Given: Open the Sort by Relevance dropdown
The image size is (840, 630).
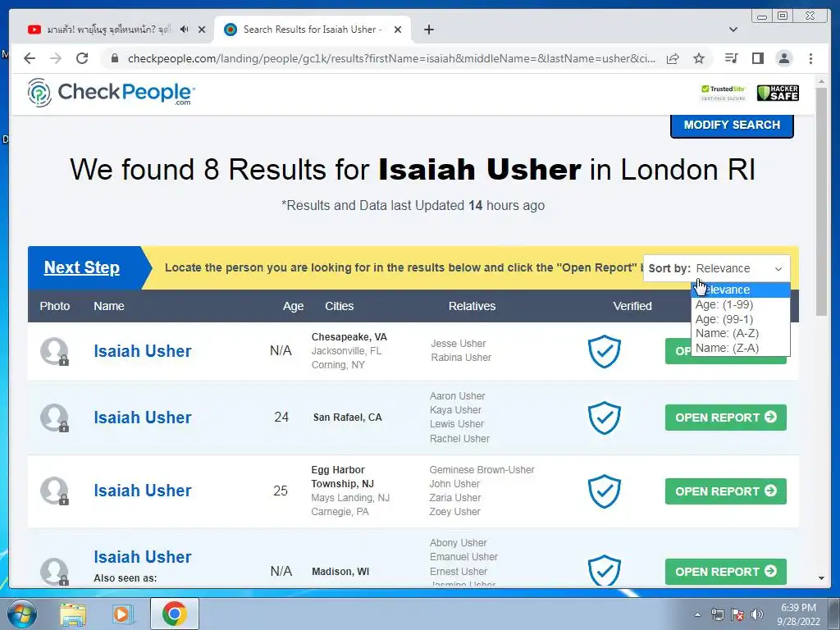Looking at the screenshot, I should point(716,268).
